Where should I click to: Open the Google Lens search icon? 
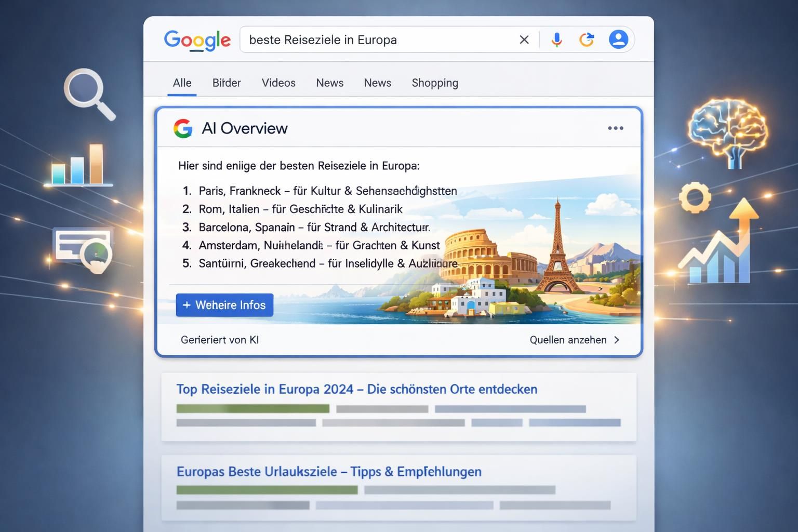(587, 39)
